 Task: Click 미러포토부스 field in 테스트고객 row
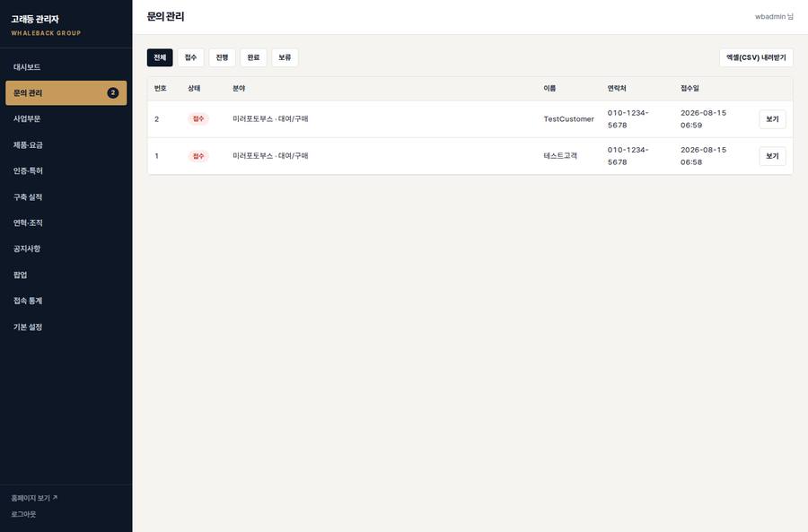point(270,156)
